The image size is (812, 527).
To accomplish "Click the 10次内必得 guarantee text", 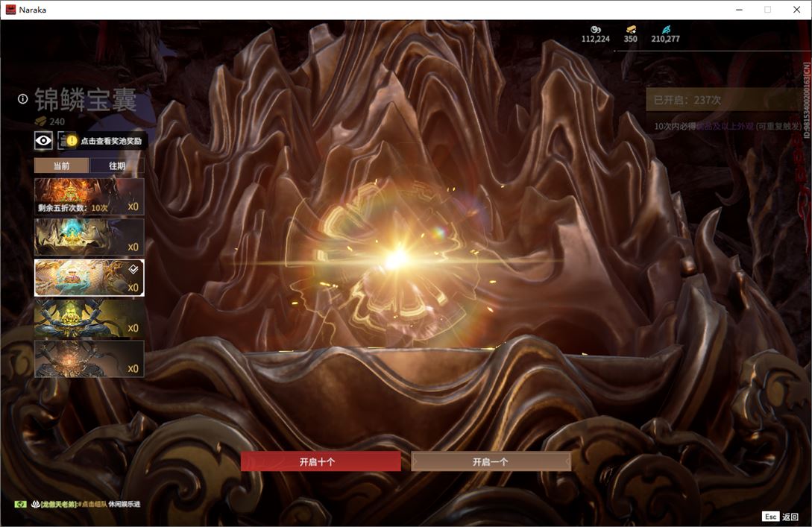I will [x=727, y=126].
